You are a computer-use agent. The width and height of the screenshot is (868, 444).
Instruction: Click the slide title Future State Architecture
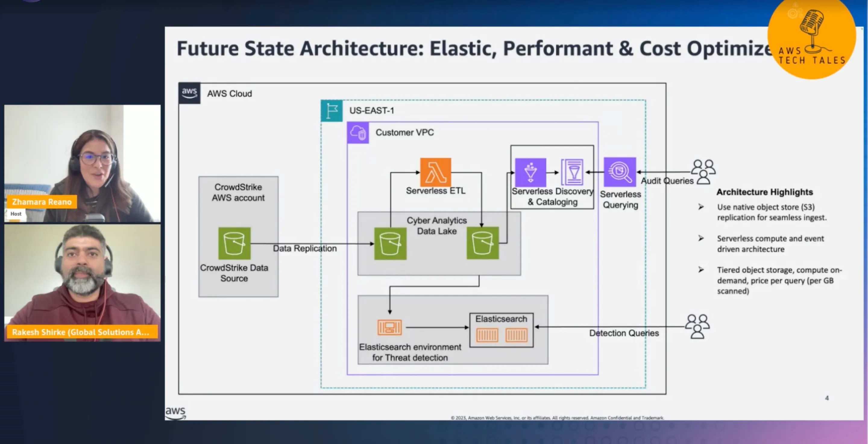coord(475,49)
